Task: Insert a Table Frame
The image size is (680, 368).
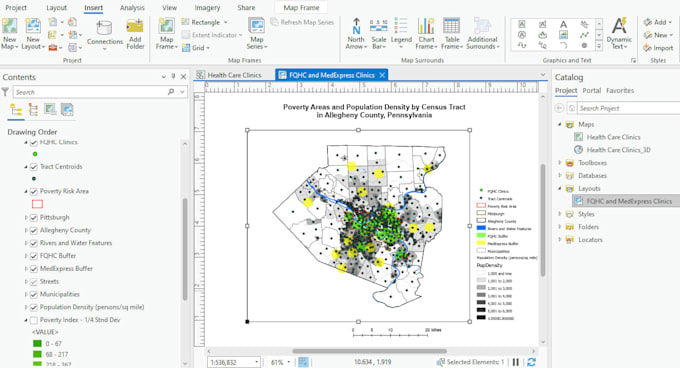Action: 451,34
